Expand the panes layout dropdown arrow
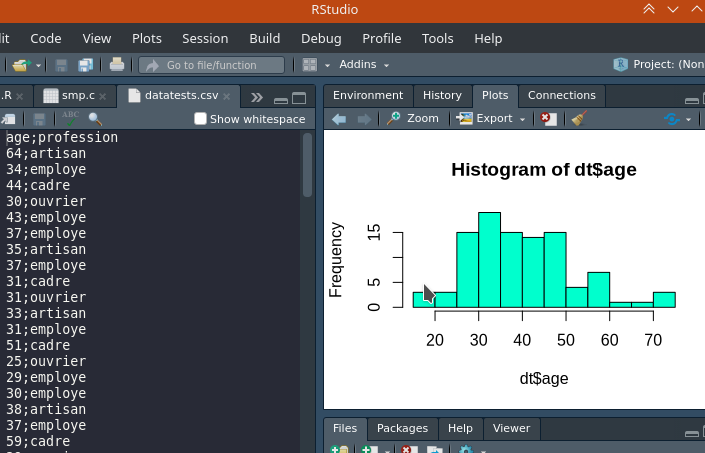 [327, 66]
